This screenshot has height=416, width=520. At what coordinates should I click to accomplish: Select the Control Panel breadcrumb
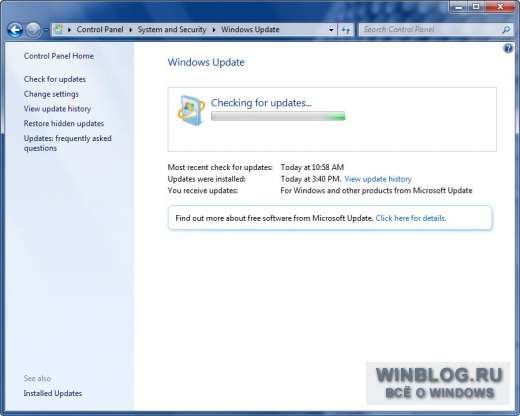pyautogui.click(x=100, y=29)
